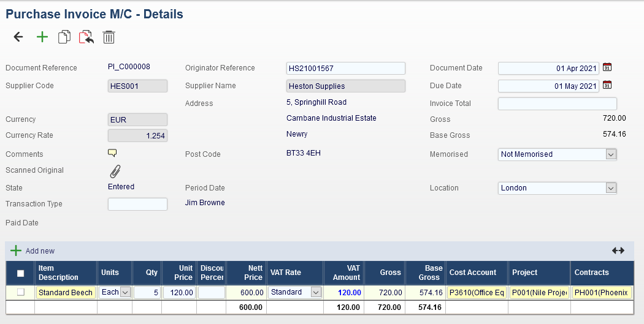Click the trash delete icon
The image size is (644, 324).
[x=109, y=37]
